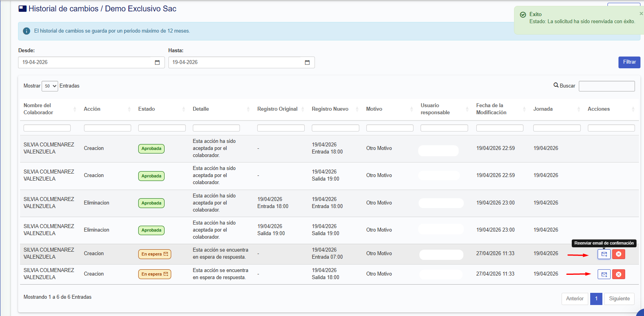644x316 pixels.
Task: Click the Acción column filter input
Action: tap(107, 128)
